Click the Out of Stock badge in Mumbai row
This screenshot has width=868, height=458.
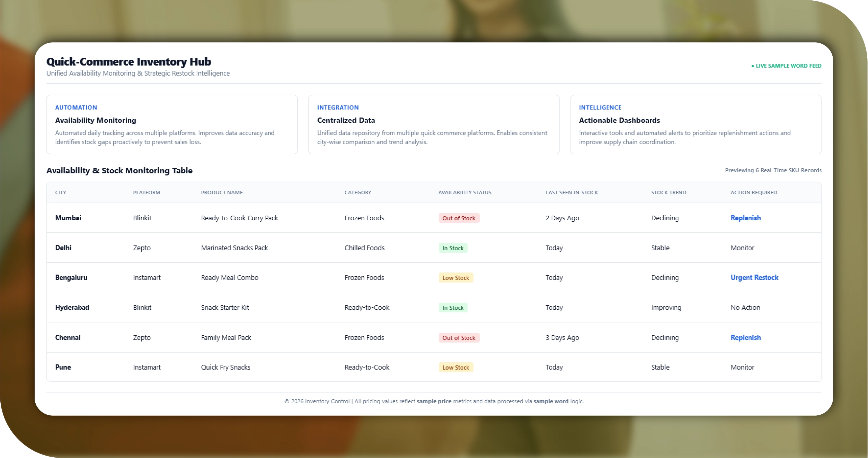[459, 218]
